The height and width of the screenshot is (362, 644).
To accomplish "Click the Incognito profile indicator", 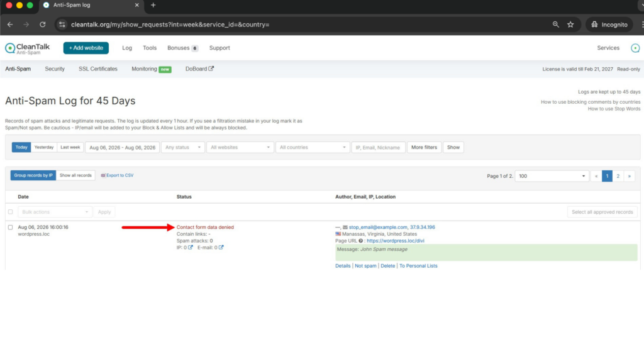I will point(609,25).
